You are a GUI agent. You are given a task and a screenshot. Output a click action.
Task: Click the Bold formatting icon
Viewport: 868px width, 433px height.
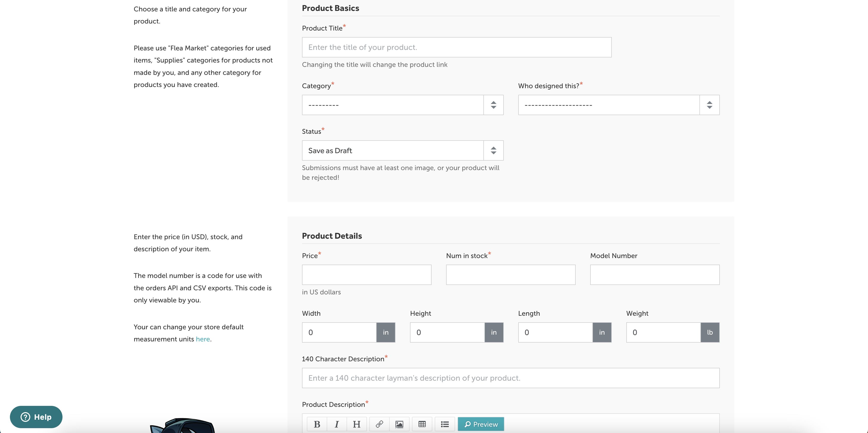pos(317,424)
